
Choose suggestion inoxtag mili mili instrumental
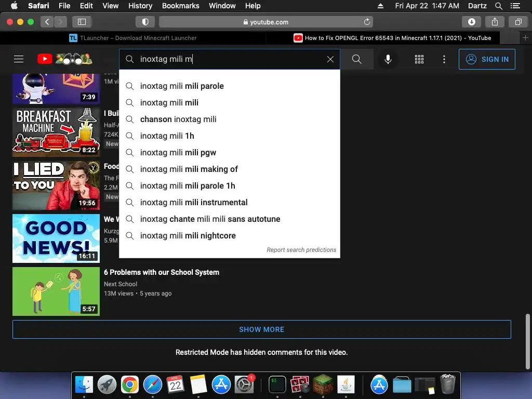pos(229,203)
